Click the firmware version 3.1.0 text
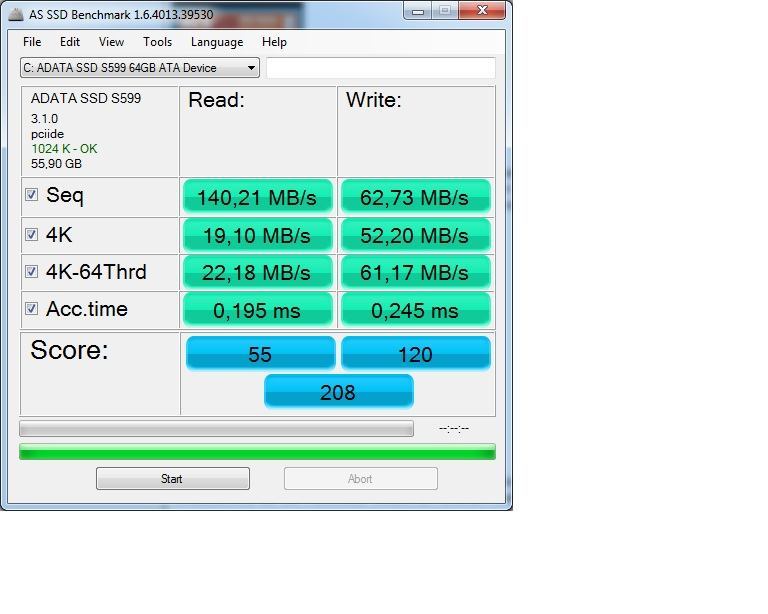This screenshot has height=614, width=768. point(44,119)
